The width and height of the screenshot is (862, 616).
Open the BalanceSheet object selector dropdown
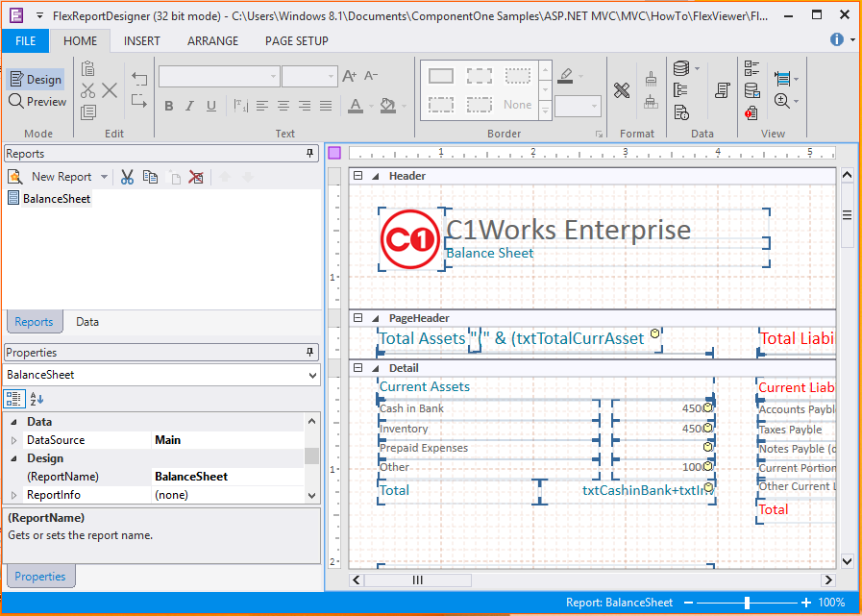click(313, 376)
